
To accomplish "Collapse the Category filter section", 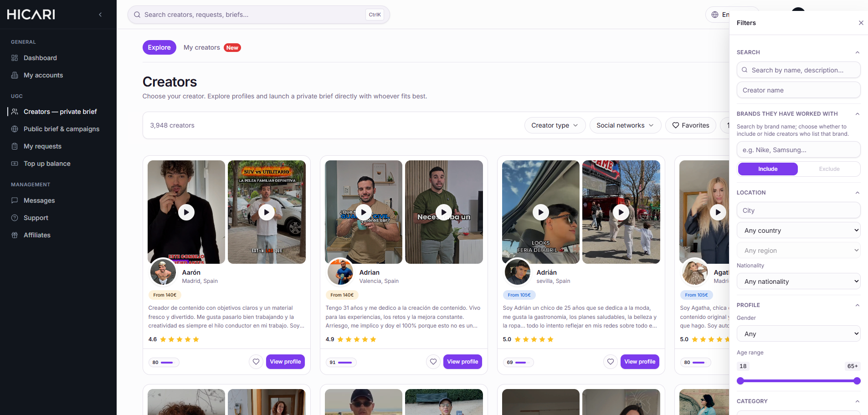I will pos(857,401).
